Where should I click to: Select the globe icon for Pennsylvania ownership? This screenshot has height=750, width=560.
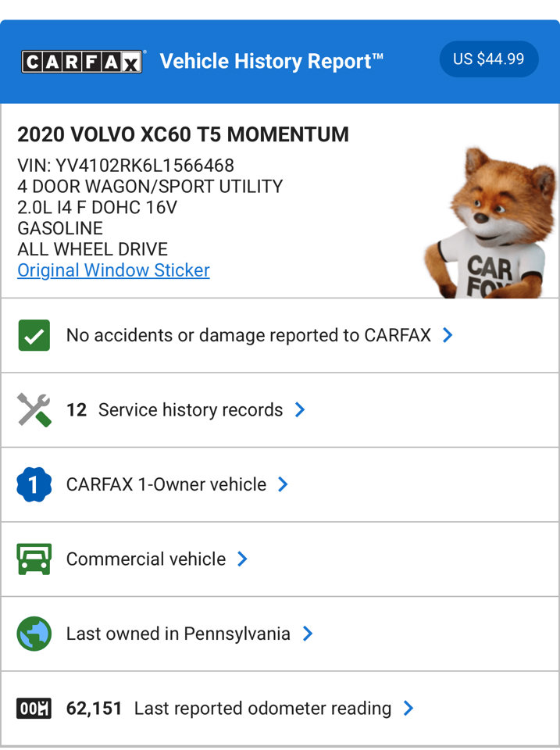pyautogui.click(x=33, y=634)
